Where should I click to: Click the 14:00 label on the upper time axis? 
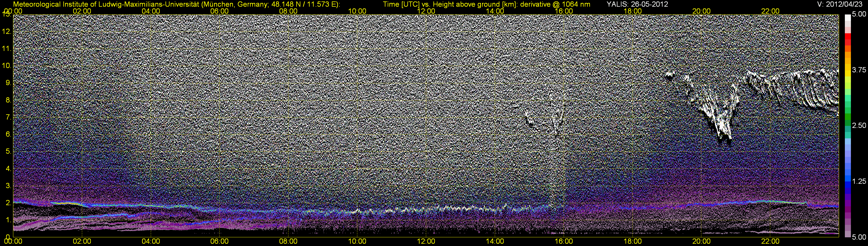click(495, 11)
